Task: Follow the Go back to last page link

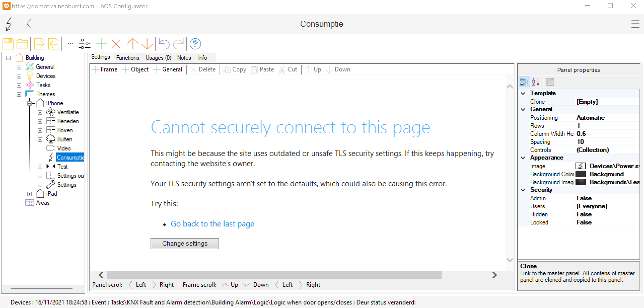Action: pos(212,224)
